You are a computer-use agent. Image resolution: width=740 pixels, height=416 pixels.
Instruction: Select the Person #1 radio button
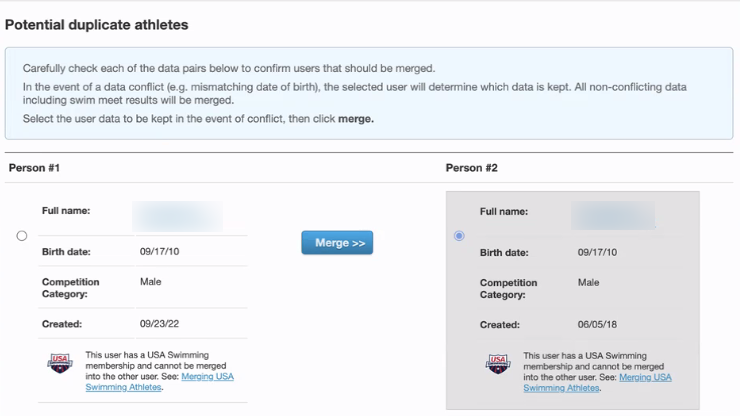pos(22,236)
